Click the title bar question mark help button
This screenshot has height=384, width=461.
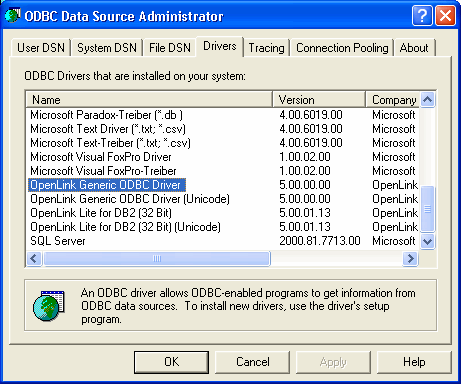(422, 15)
